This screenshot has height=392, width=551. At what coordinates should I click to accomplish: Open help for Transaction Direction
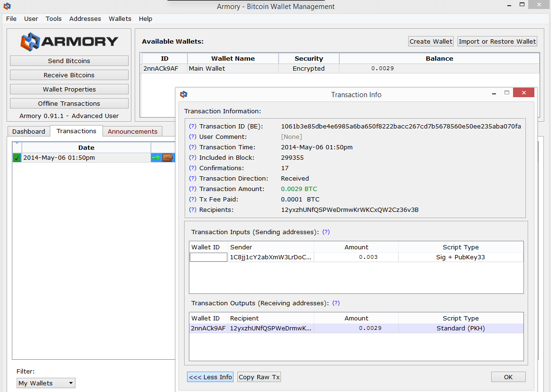coord(193,178)
